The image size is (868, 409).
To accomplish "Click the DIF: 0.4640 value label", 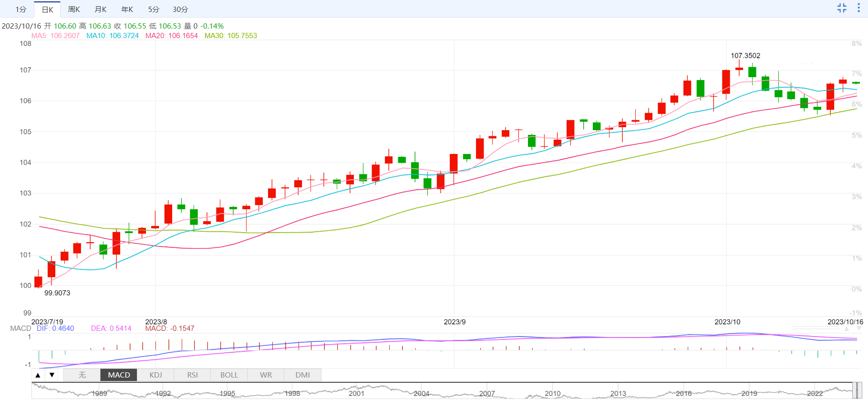I will pos(55,328).
